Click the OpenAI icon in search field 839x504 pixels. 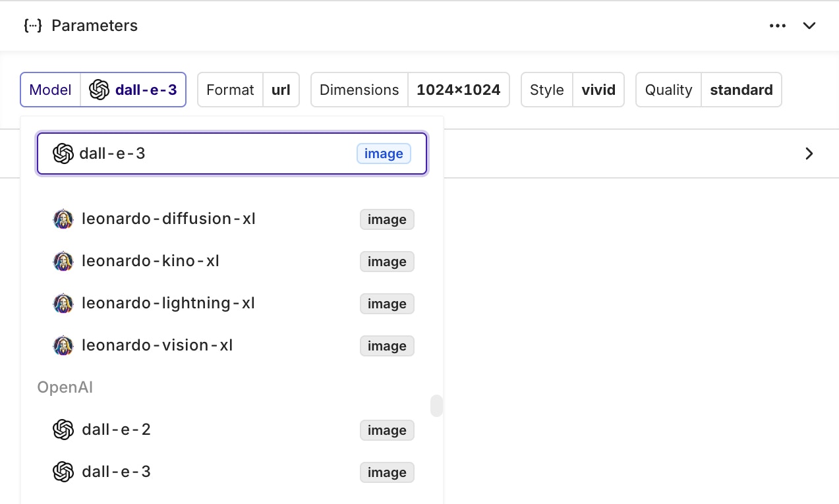coord(63,154)
